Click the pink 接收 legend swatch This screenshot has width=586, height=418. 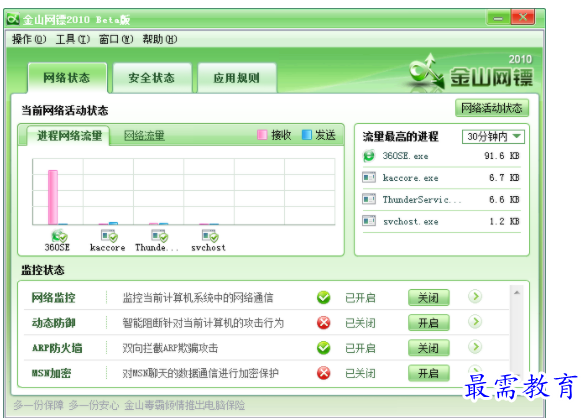(262, 135)
